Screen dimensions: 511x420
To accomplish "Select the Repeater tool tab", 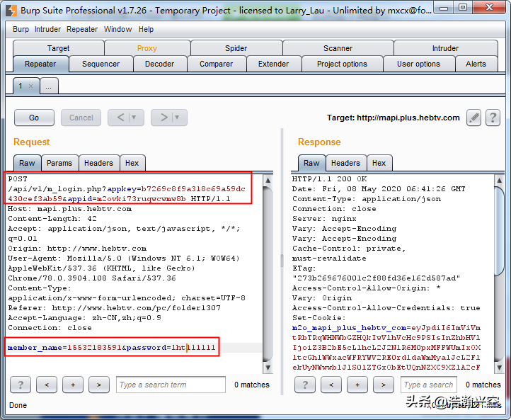I will [x=41, y=64].
